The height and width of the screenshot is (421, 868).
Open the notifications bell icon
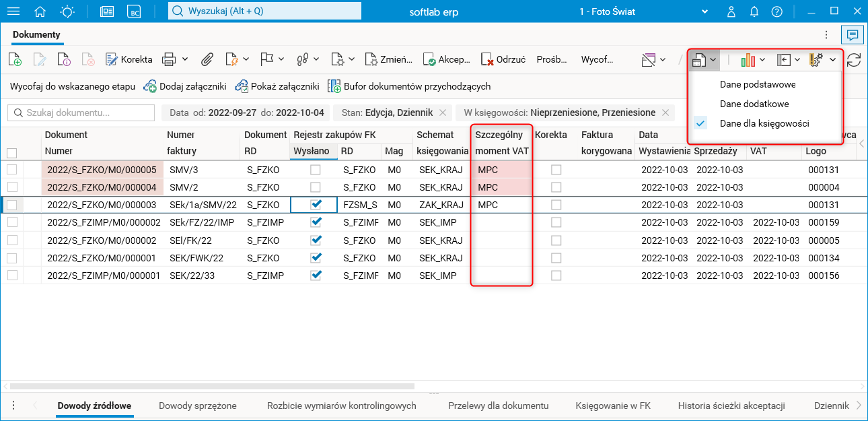(x=754, y=11)
